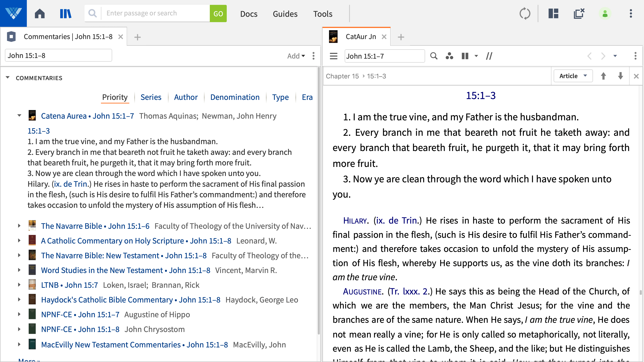This screenshot has width=644, height=362.
Task: Edit the resource reference box John 15:1–7
Action: (385, 56)
